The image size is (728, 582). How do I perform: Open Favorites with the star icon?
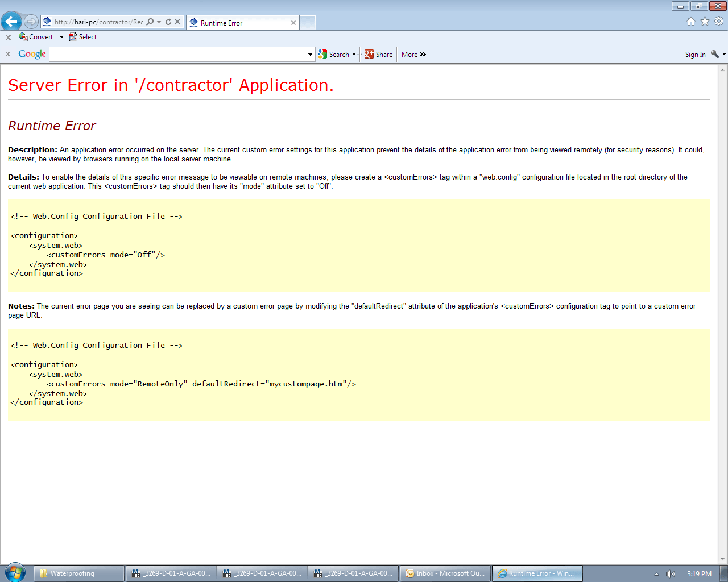click(x=705, y=21)
